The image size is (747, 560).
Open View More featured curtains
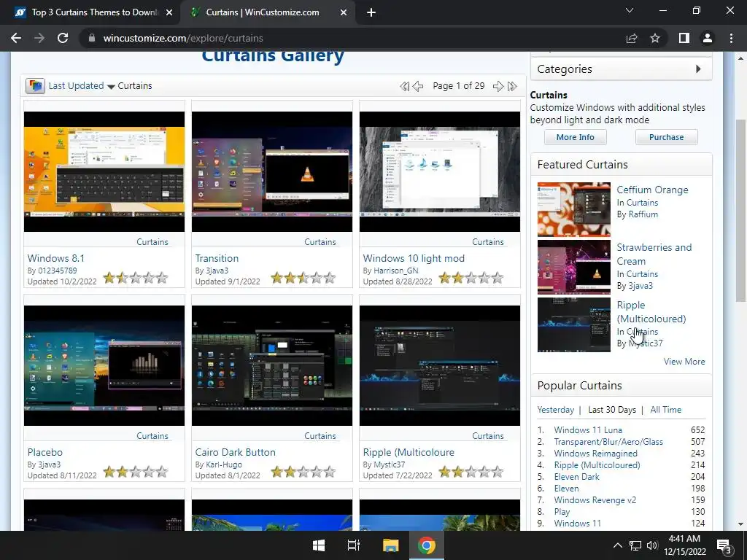click(x=684, y=362)
